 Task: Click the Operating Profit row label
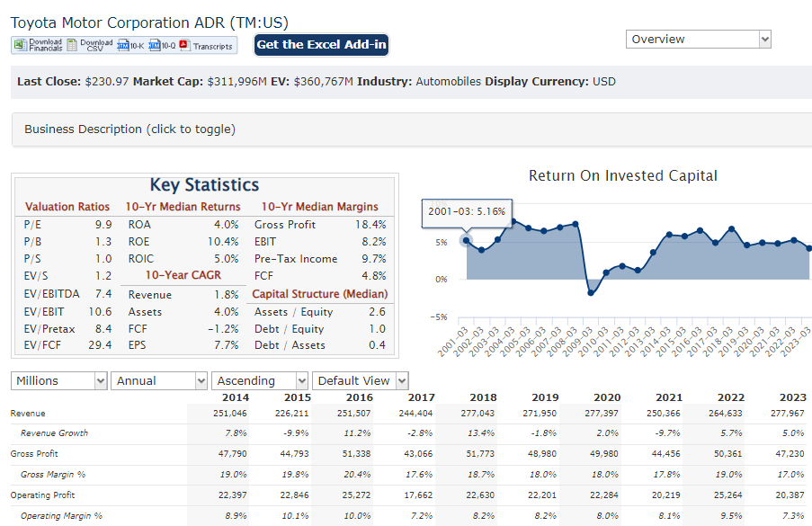[x=42, y=495]
